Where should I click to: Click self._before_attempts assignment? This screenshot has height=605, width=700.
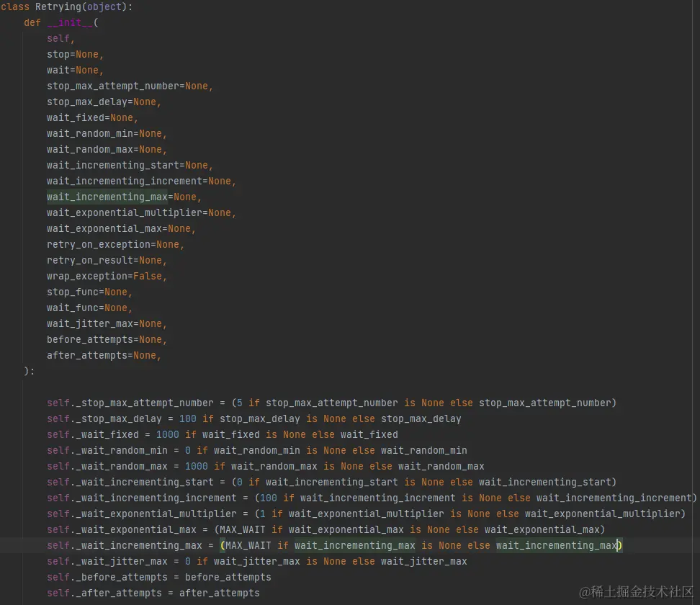pos(159,578)
